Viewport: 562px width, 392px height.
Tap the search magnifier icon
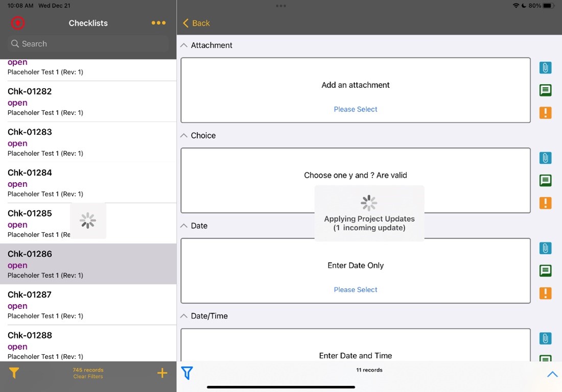[15, 44]
